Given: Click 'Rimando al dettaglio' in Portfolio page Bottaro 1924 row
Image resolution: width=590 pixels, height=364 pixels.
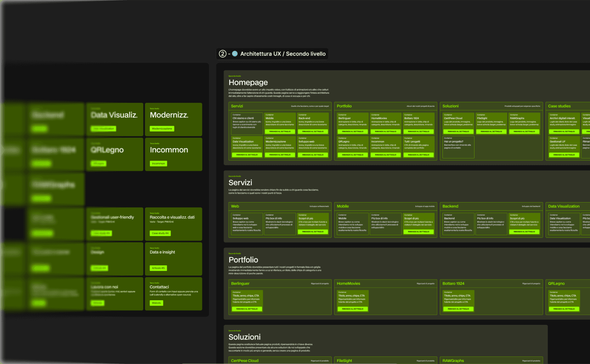Looking at the screenshot, I should pyautogui.click(x=458, y=309).
